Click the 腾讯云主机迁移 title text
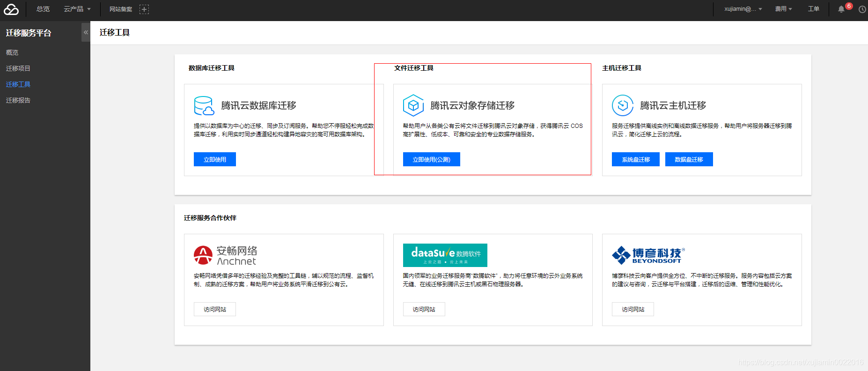 pyautogui.click(x=673, y=105)
